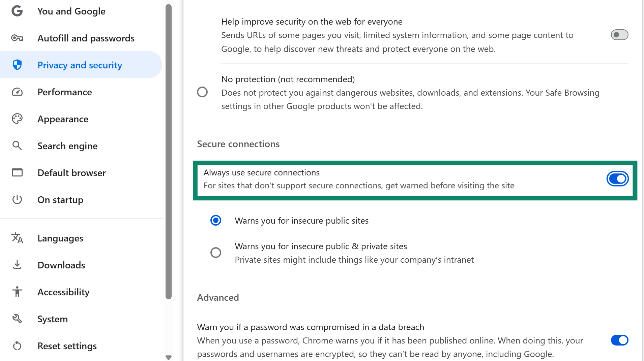This screenshot has width=644, height=361.
Task: Select the System wrench icon
Action: click(17, 319)
